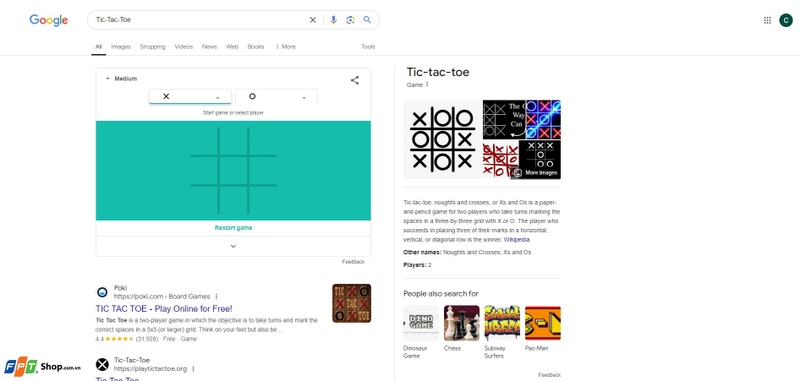Screen dimensions: 800x381
Task: Switch to the News tab
Action: 209,46
